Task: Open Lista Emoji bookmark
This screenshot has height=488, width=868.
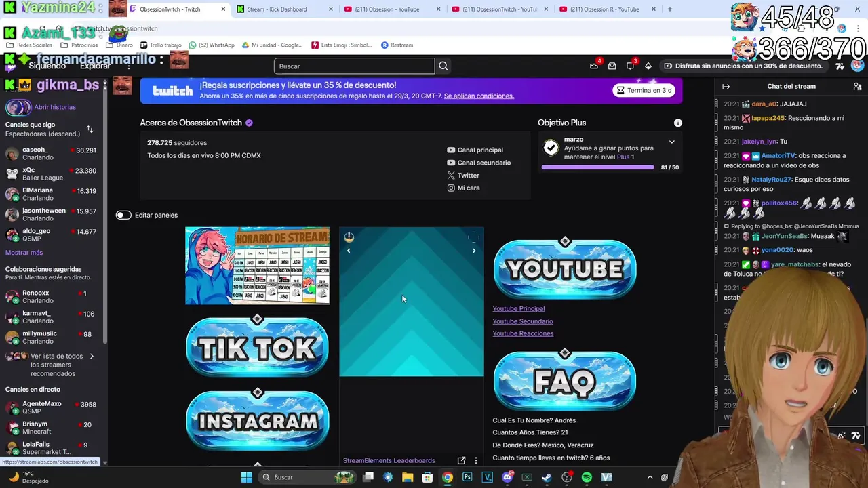Action: [x=342, y=45]
